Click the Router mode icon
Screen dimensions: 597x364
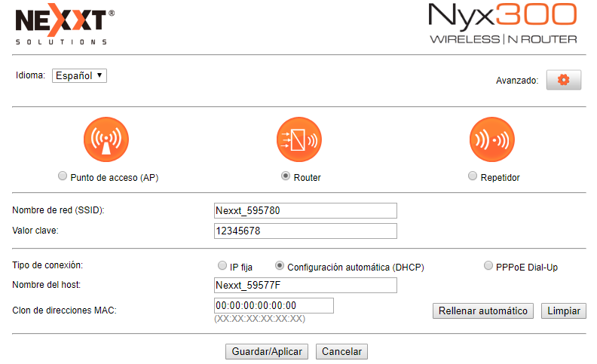(x=299, y=139)
